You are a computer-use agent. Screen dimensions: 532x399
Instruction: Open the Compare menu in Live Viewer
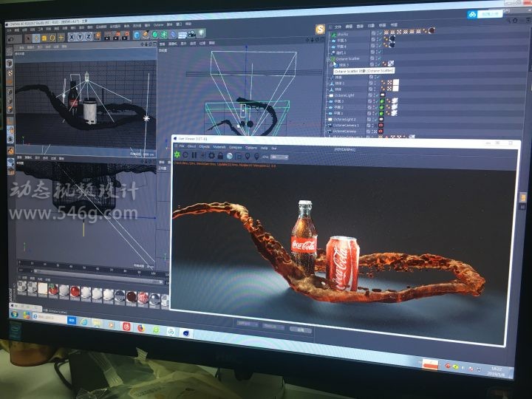pos(236,147)
